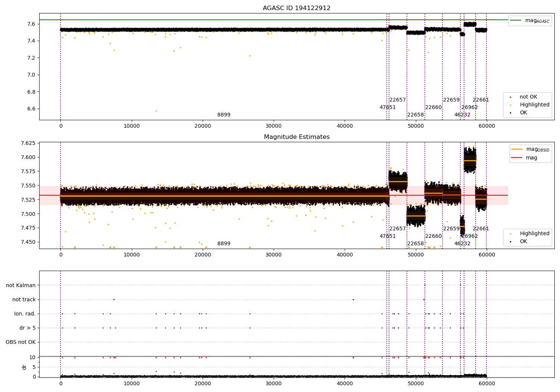
Task: Click y-axis tick 7.625 in the middle plot
Action: [x=28, y=143]
